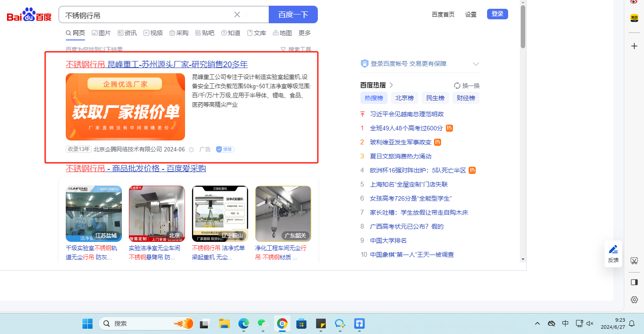This screenshot has width=644, height=334.
Task: Open the 辽宁鞍山 product thumbnail
Action: pos(220,214)
